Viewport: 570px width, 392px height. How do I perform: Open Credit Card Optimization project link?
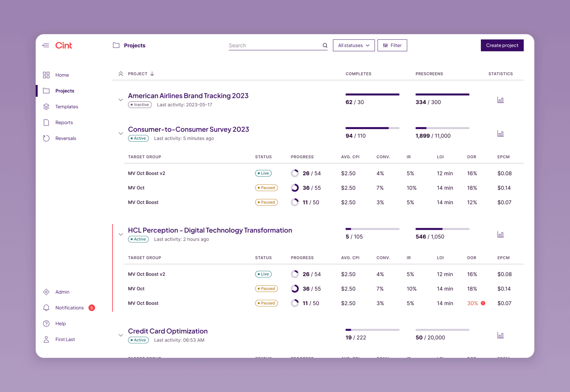tap(168, 331)
